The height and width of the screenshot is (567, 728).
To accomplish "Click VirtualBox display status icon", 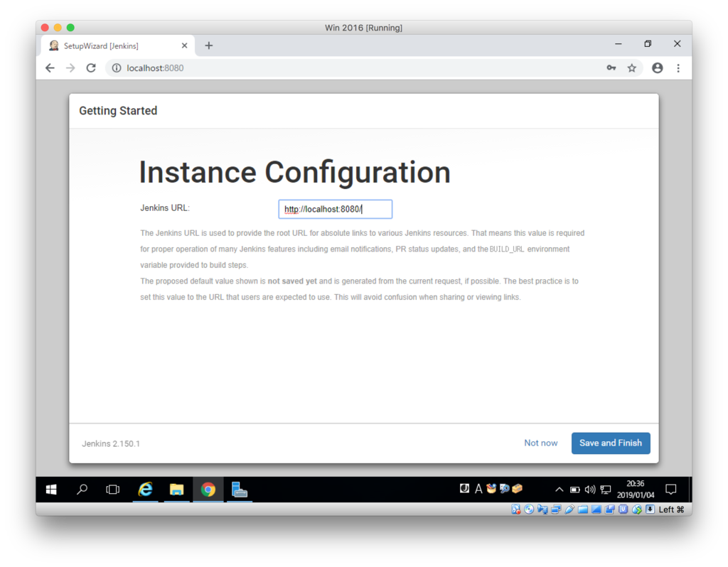I will tap(596, 509).
